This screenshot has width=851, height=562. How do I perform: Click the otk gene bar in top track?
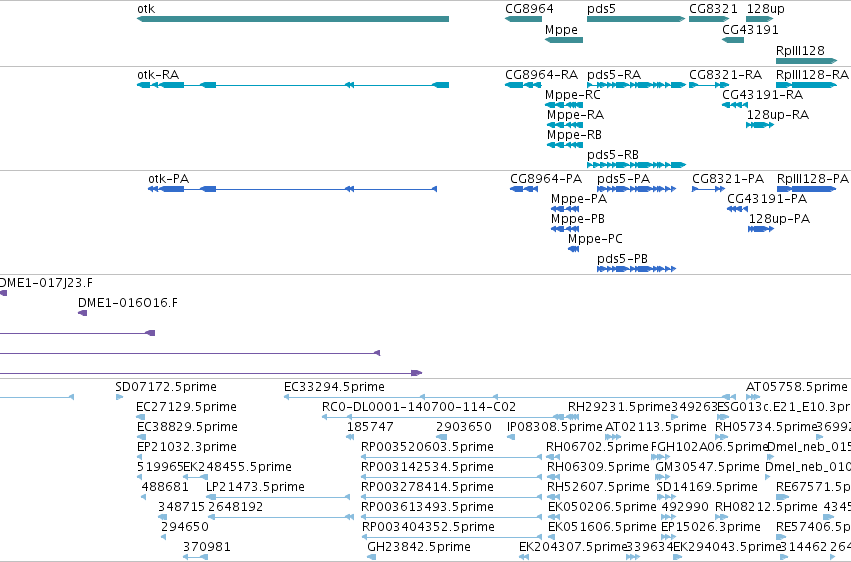click(293, 19)
